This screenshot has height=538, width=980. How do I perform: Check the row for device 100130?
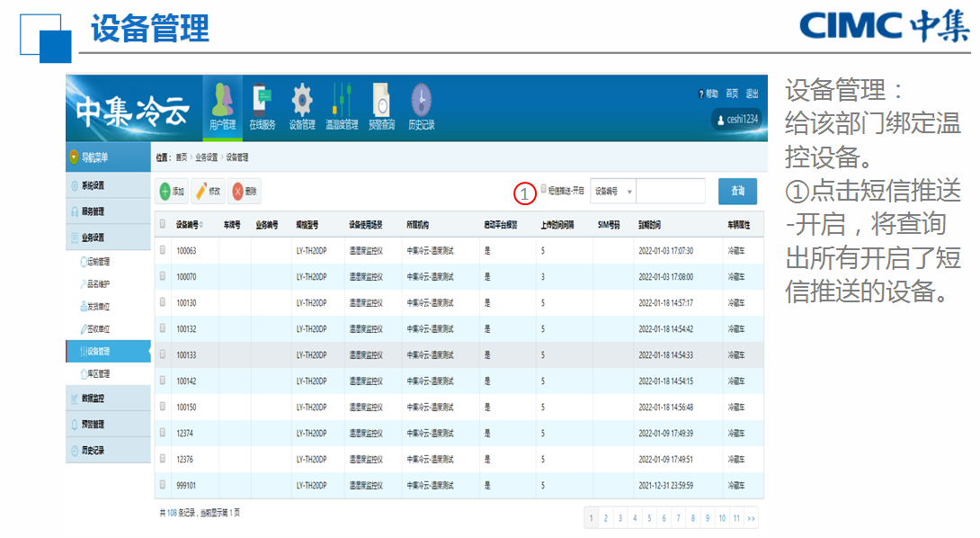tap(163, 302)
